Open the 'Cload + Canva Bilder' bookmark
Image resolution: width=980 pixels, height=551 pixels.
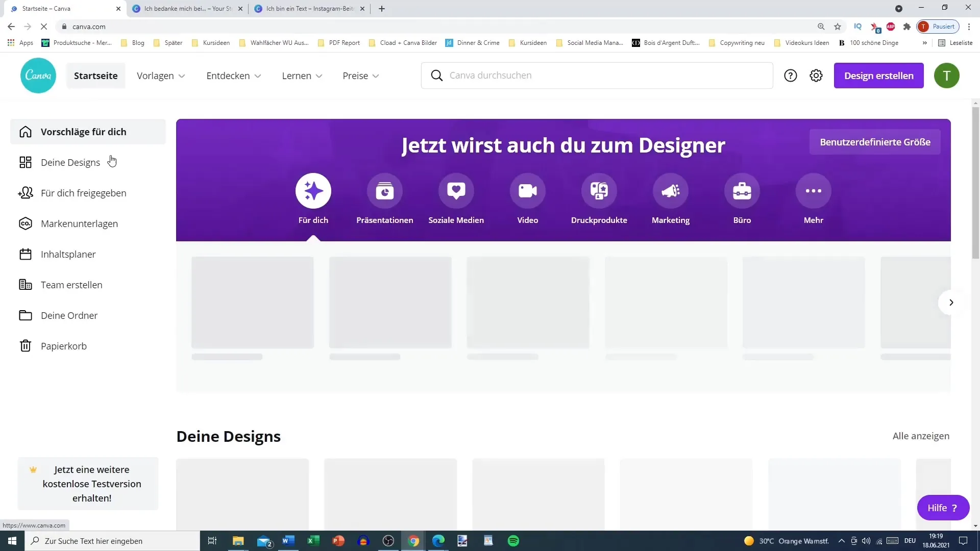click(x=403, y=43)
